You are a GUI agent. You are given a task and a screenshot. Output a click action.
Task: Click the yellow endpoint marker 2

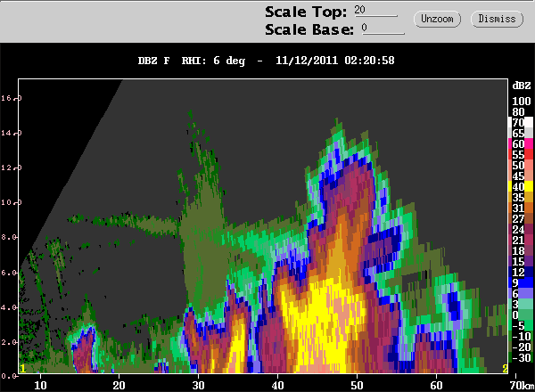[505, 369]
